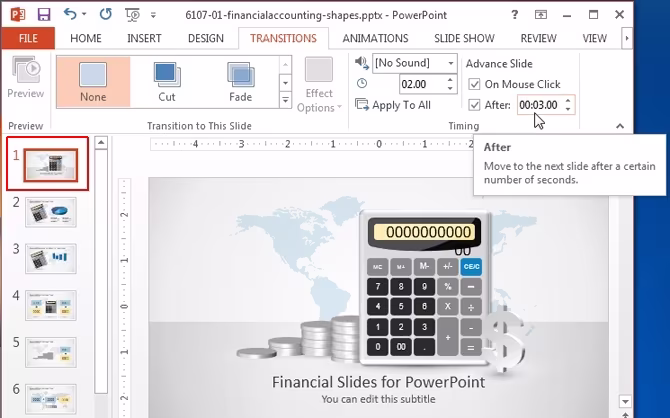The image size is (670, 418).
Task: Open Effect Options menu
Action: click(x=319, y=85)
